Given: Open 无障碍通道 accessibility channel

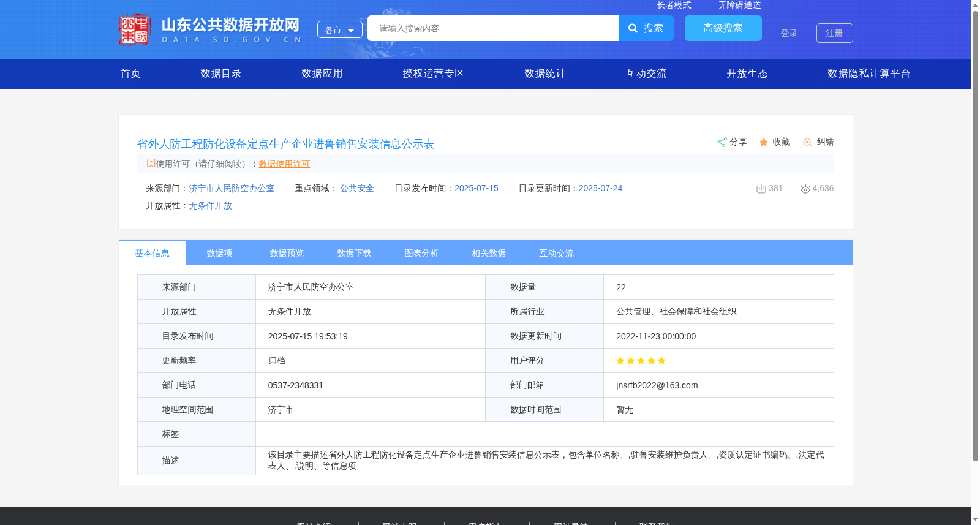Looking at the screenshot, I should click(739, 5).
